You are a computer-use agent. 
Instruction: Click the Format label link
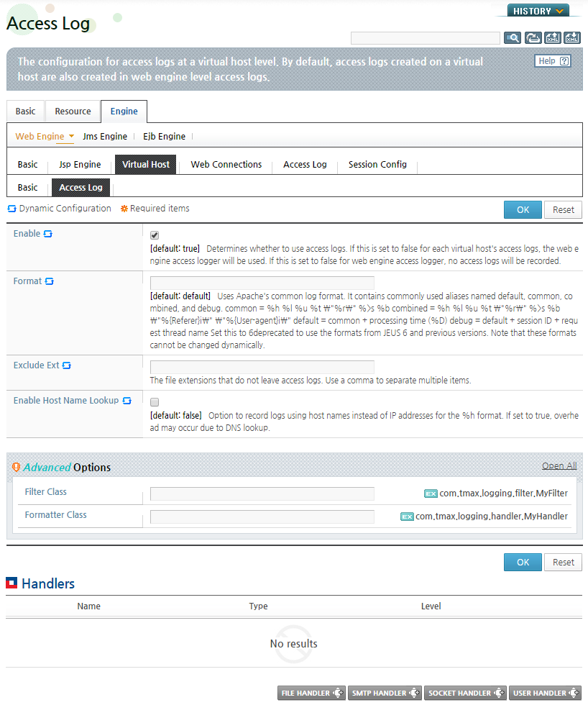(x=27, y=281)
